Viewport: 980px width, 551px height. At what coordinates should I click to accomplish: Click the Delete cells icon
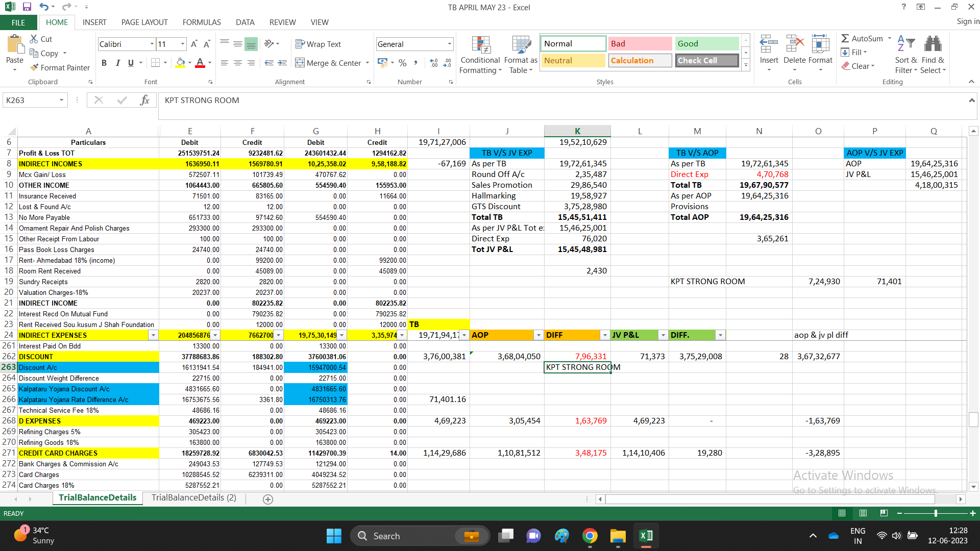[795, 44]
